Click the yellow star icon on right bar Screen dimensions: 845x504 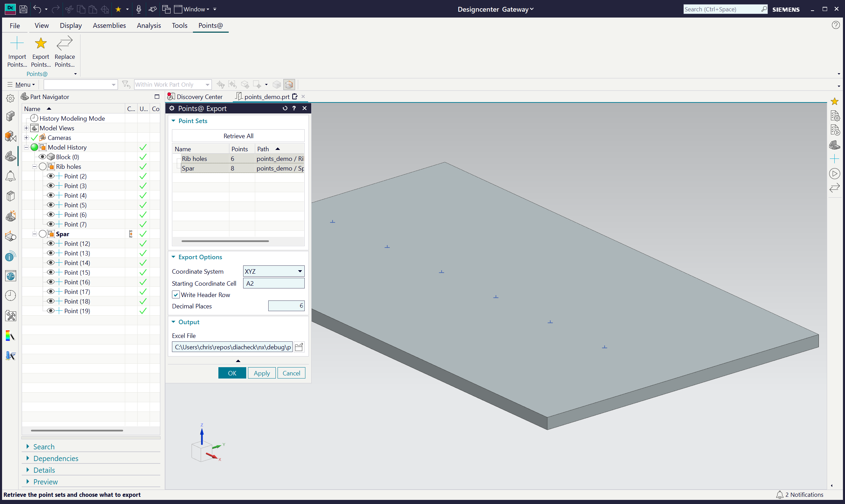[x=835, y=101]
